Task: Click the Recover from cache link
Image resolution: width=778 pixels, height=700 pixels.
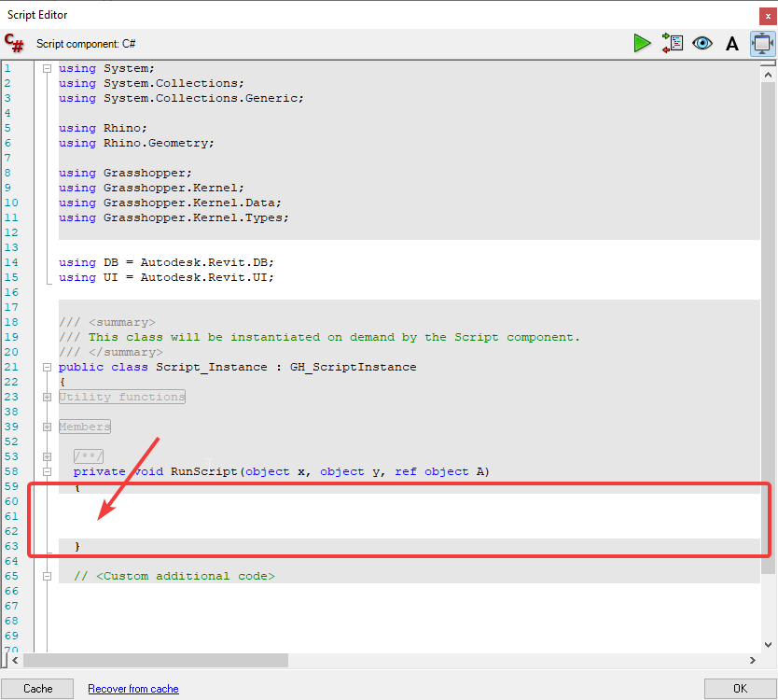Action: click(x=133, y=689)
